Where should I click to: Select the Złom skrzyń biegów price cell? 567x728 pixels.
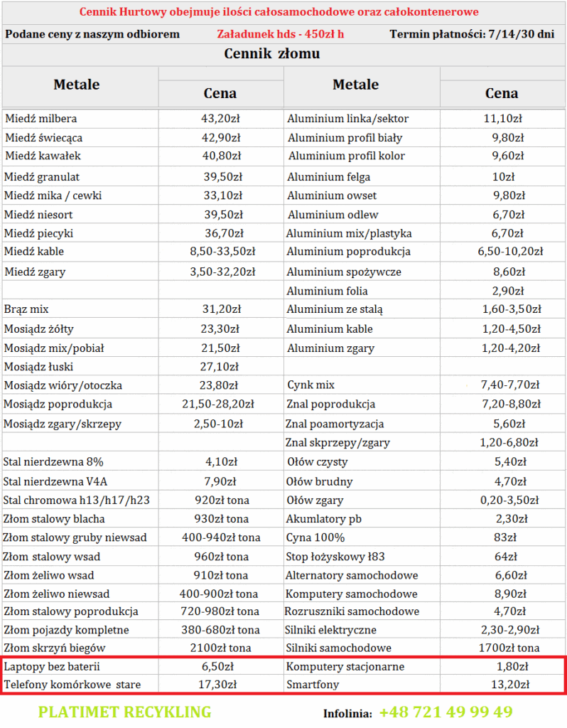[221, 648]
